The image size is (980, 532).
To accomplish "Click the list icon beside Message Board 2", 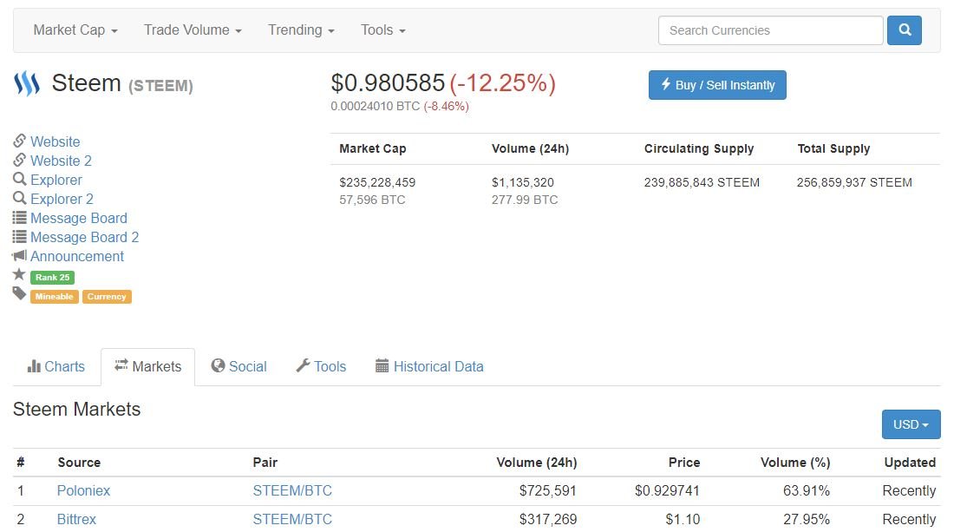I will [19, 237].
